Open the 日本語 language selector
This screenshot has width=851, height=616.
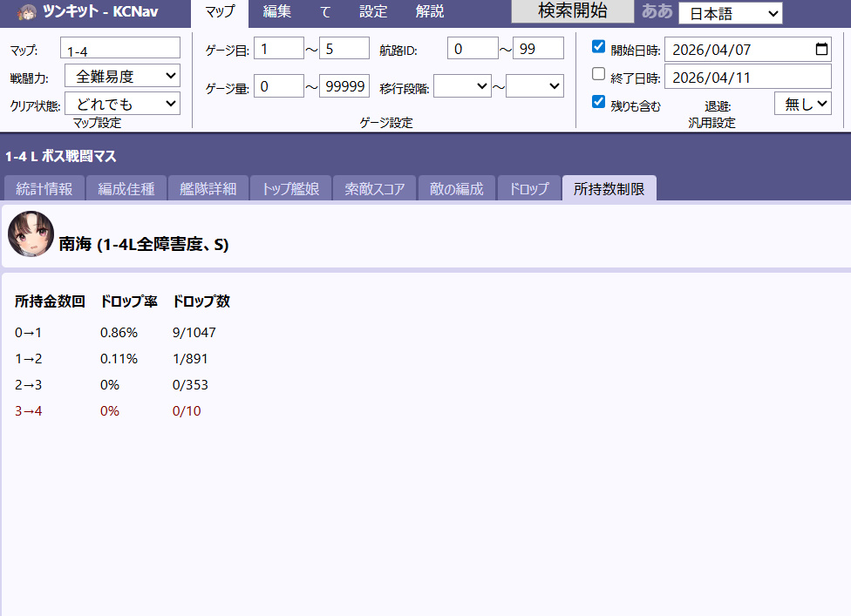(730, 13)
